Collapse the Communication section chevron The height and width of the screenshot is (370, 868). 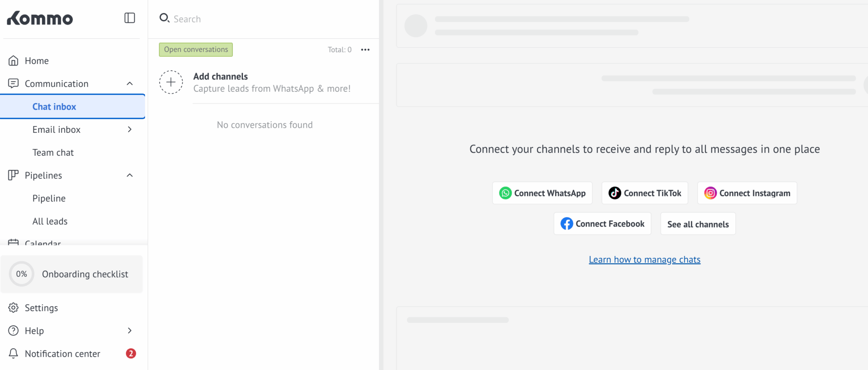click(130, 84)
